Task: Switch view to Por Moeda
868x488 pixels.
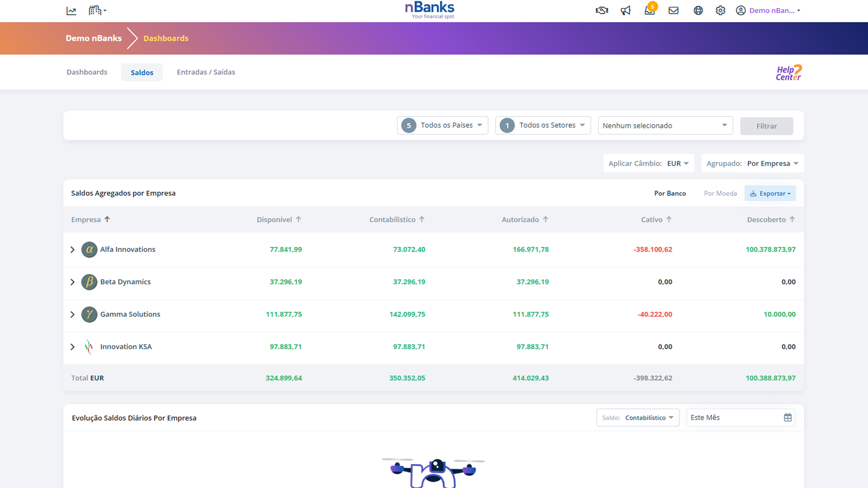Action: (720, 193)
